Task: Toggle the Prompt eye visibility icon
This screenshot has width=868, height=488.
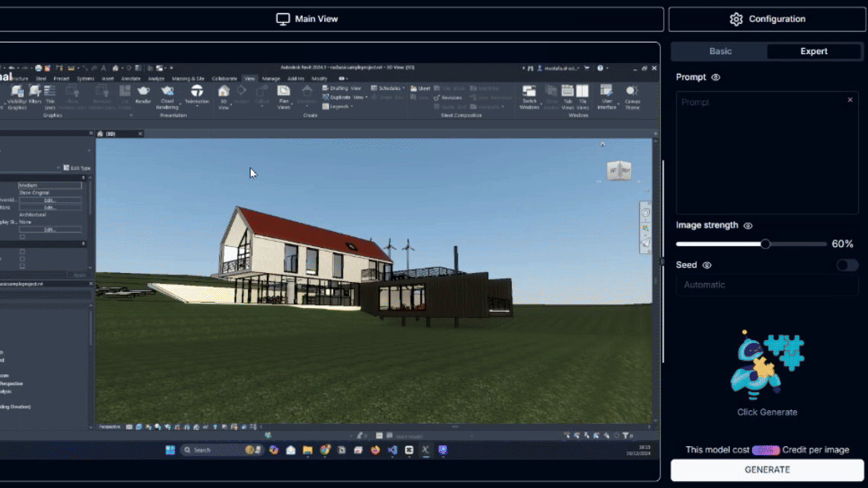Action: tap(715, 78)
